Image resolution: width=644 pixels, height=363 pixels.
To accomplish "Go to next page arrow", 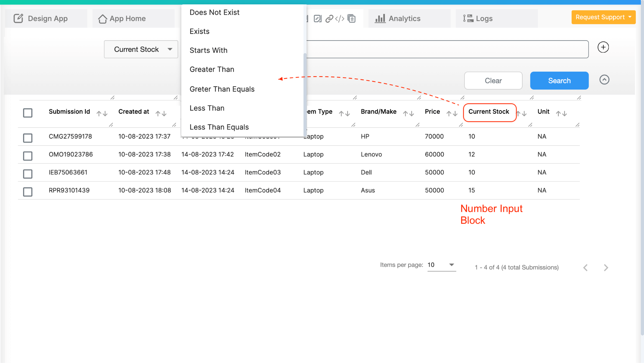I will click(x=606, y=268).
